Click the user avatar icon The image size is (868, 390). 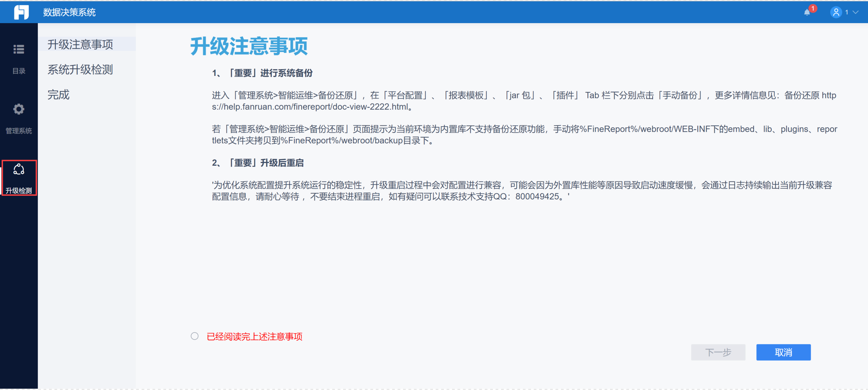(x=836, y=12)
